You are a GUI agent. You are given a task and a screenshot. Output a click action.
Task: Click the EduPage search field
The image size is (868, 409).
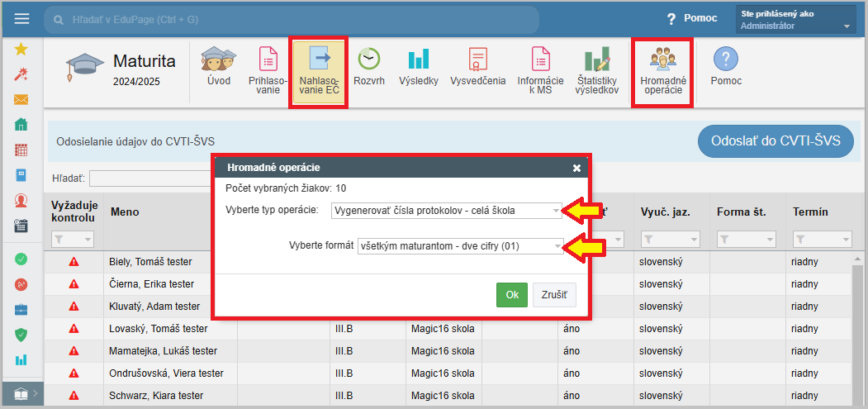[291, 19]
